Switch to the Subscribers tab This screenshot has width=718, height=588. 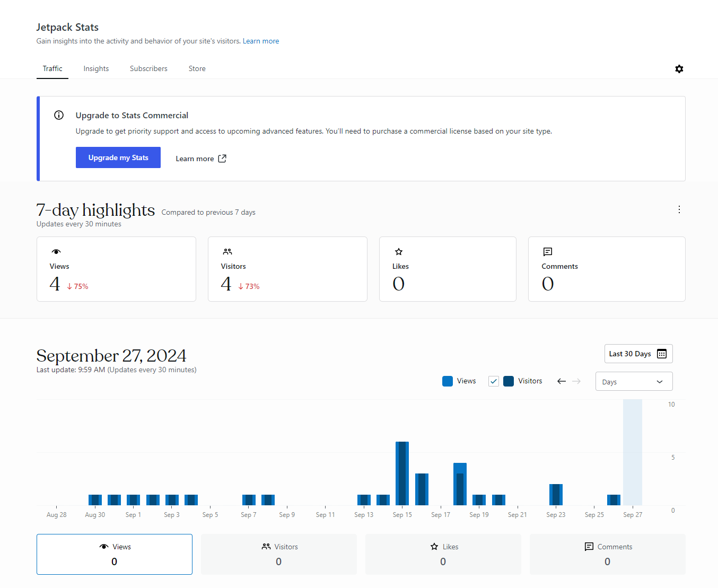tap(148, 68)
